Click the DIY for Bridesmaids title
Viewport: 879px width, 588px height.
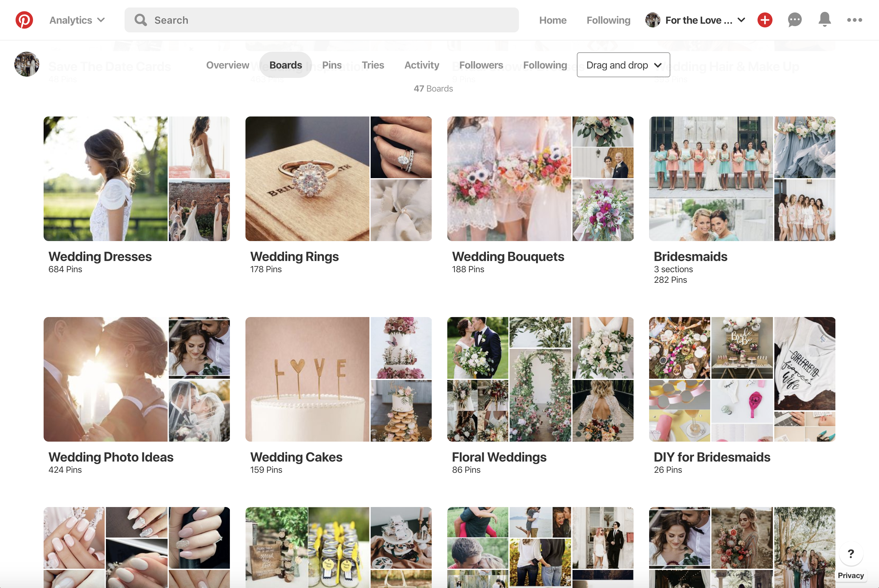click(x=712, y=457)
